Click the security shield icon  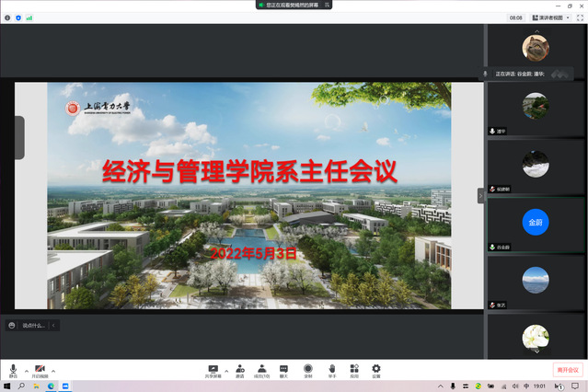(18, 17)
